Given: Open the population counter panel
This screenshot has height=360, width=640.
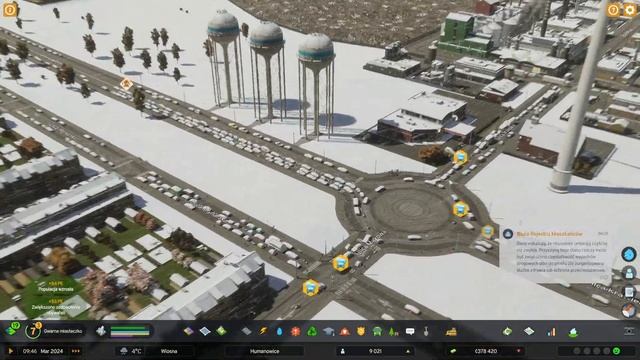Looking at the screenshot, I should point(375,351).
